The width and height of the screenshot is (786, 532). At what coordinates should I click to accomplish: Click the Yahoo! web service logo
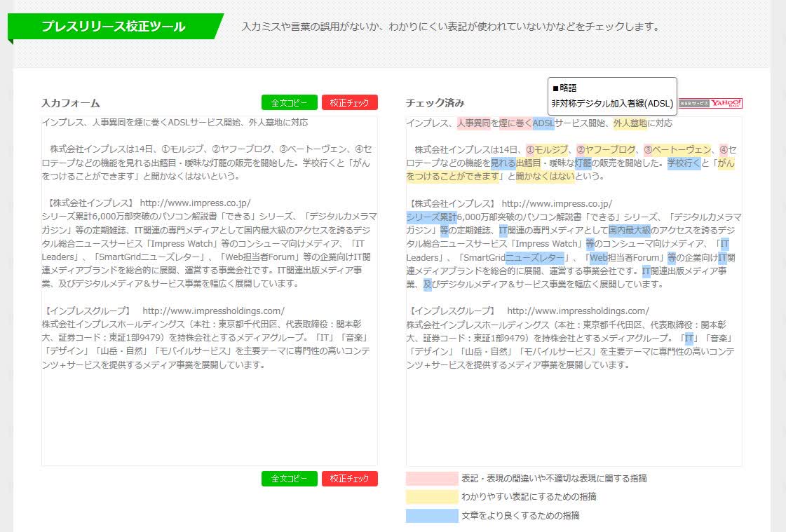[710, 103]
